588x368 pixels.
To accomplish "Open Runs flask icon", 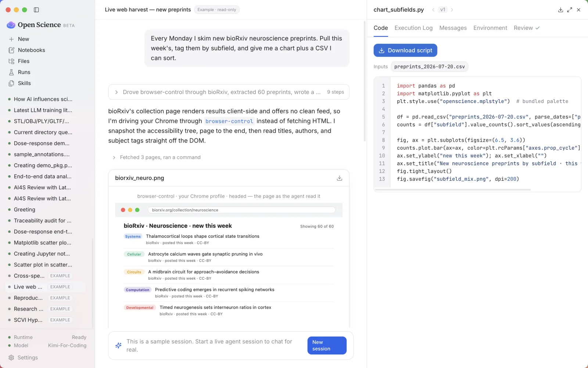I will coord(11,72).
